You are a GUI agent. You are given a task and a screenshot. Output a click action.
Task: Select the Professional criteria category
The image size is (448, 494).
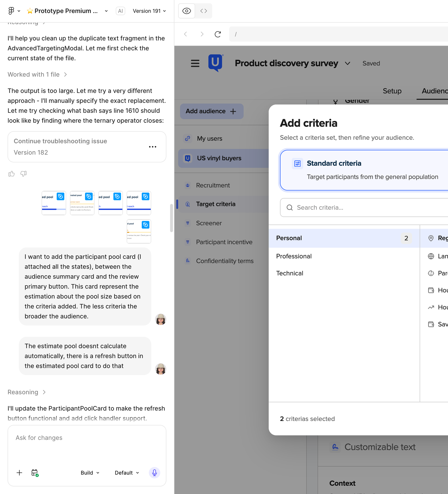(x=344, y=256)
